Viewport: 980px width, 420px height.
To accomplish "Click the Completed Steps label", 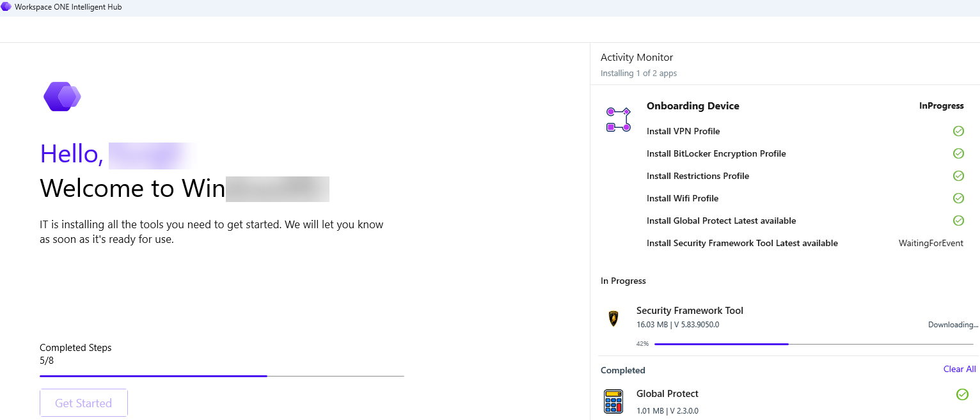I will [75, 348].
